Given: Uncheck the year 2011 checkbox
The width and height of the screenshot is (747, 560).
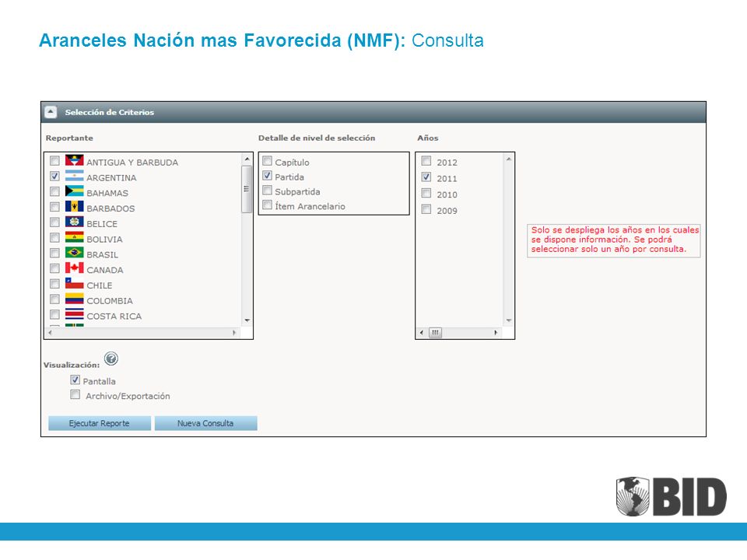Looking at the screenshot, I should [x=426, y=177].
